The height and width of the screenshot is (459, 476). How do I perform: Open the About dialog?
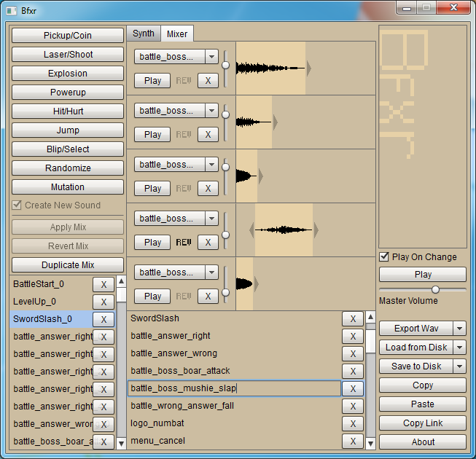(x=423, y=442)
